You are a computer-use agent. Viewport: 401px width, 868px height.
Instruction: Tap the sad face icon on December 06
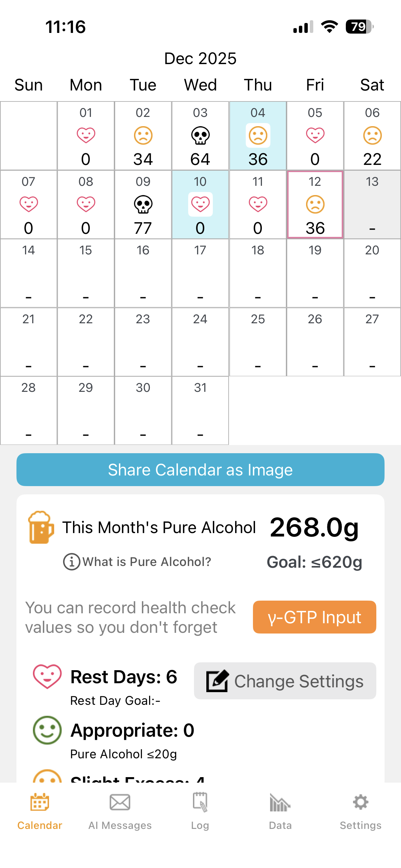click(372, 135)
